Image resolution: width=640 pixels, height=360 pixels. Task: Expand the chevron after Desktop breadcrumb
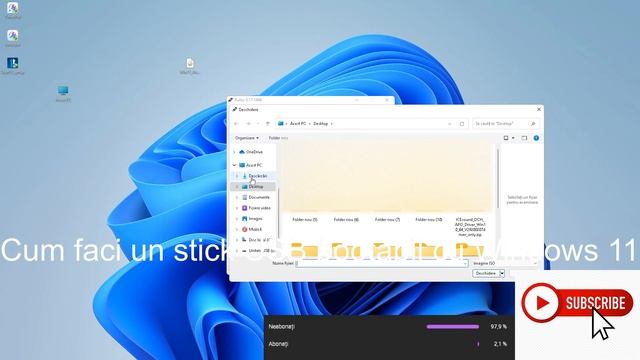click(x=331, y=124)
